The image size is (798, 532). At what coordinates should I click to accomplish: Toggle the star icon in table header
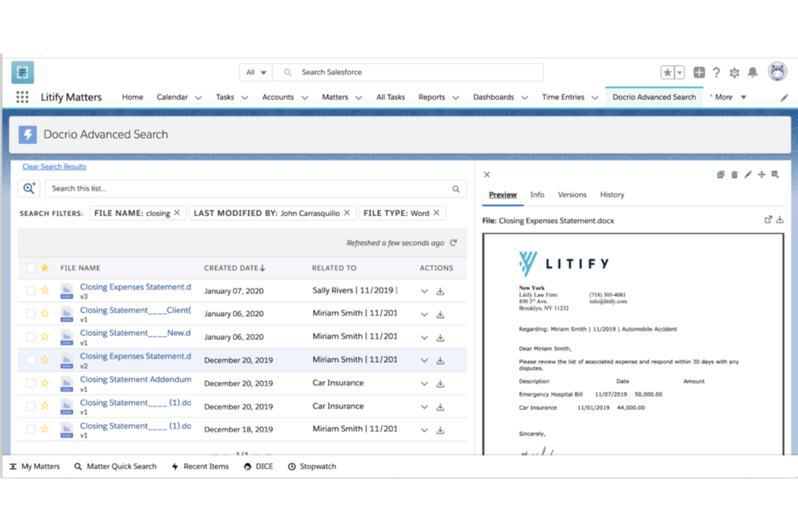[x=45, y=267]
